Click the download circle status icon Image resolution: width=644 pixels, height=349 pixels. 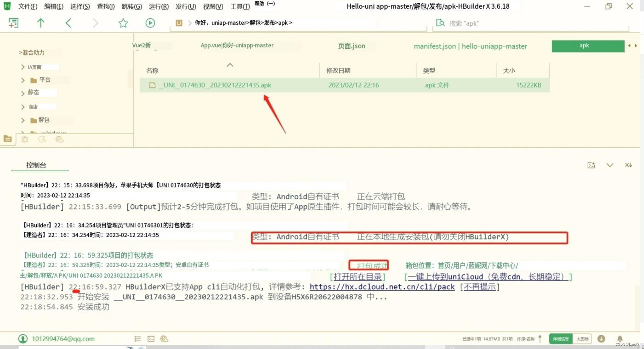pos(601,339)
